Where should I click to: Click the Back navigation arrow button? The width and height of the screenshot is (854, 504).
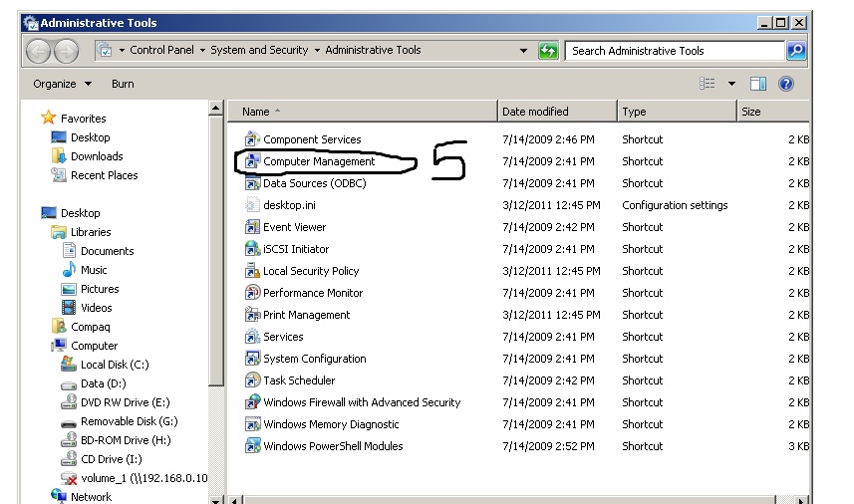pos(38,51)
